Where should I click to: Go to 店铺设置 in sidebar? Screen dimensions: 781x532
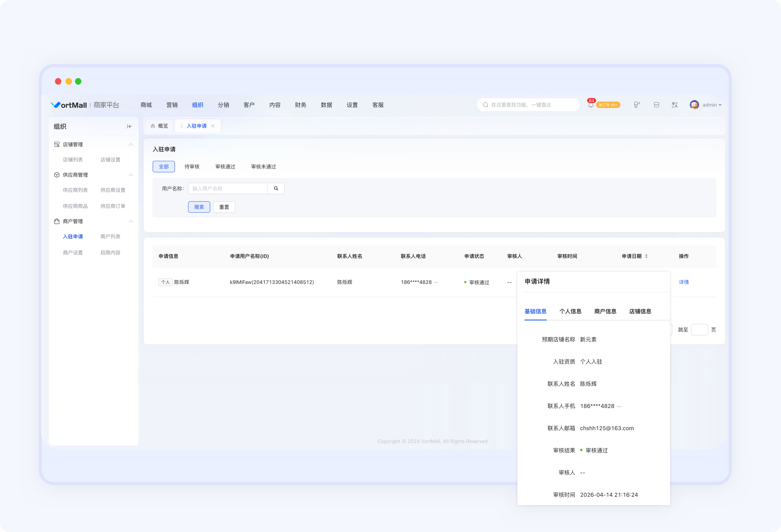(x=110, y=160)
